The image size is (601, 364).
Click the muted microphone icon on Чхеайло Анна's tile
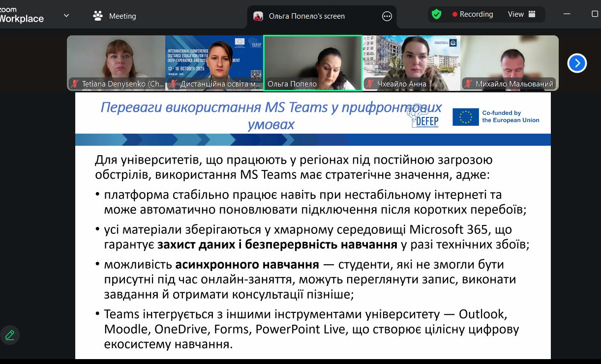pos(369,84)
